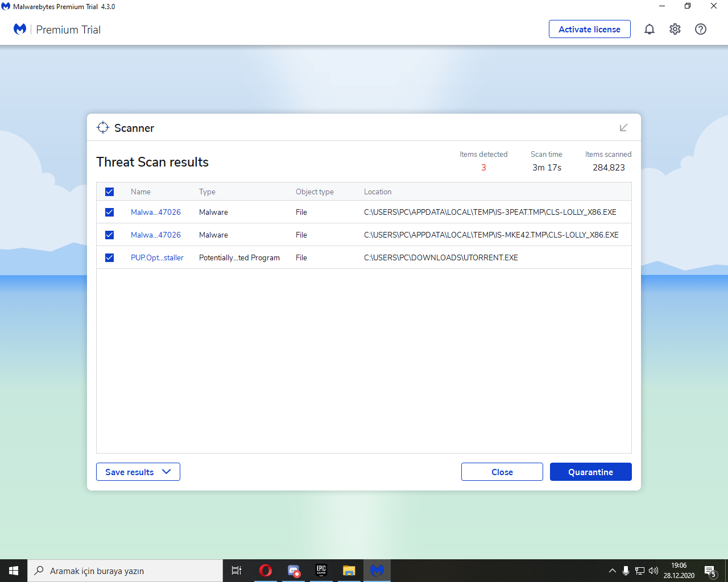Open Epic Games Launcher from the taskbar
Image resolution: width=728 pixels, height=582 pixels.
321,571
